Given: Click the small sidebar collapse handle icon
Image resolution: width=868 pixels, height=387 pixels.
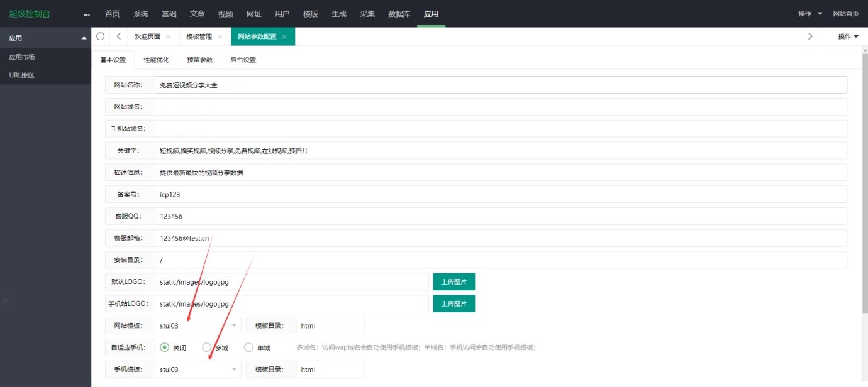Looking at the screenshot, I should (5, 301).
